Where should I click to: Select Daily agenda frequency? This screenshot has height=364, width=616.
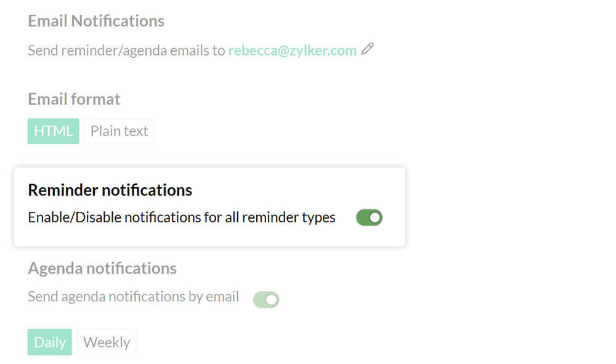49,342
